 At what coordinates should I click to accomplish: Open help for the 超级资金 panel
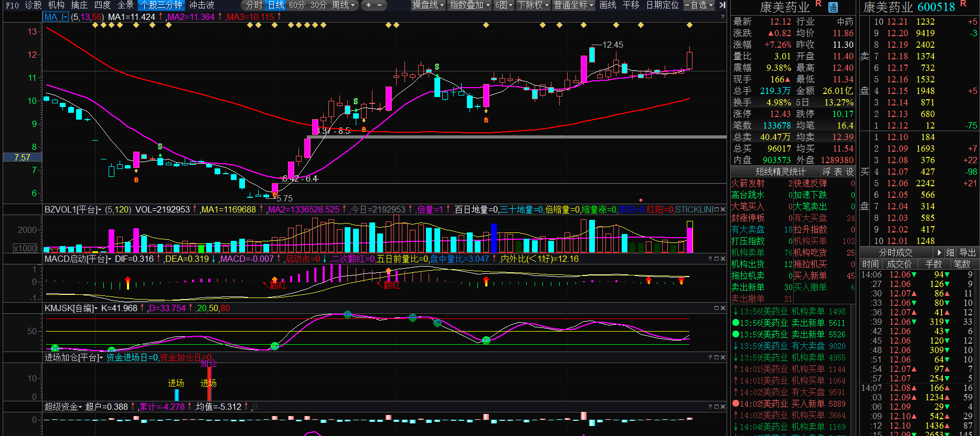(x=710, y=407)
